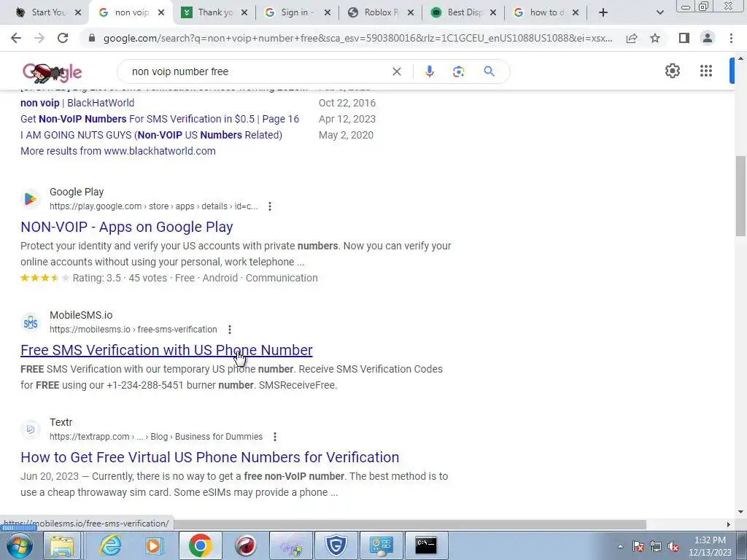Open the Chrome profile menu

tap(708, 38)
